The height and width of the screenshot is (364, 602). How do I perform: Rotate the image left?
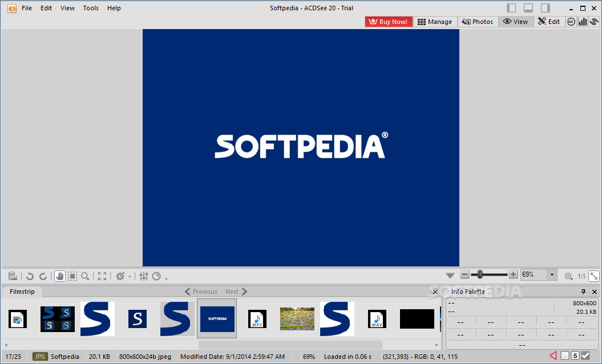(x=30, y=276)
